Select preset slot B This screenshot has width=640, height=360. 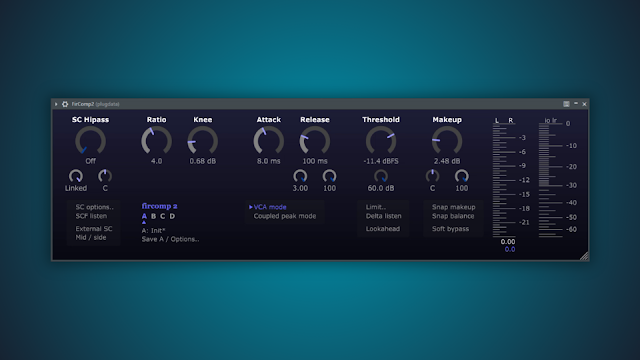tap(153, 216)
